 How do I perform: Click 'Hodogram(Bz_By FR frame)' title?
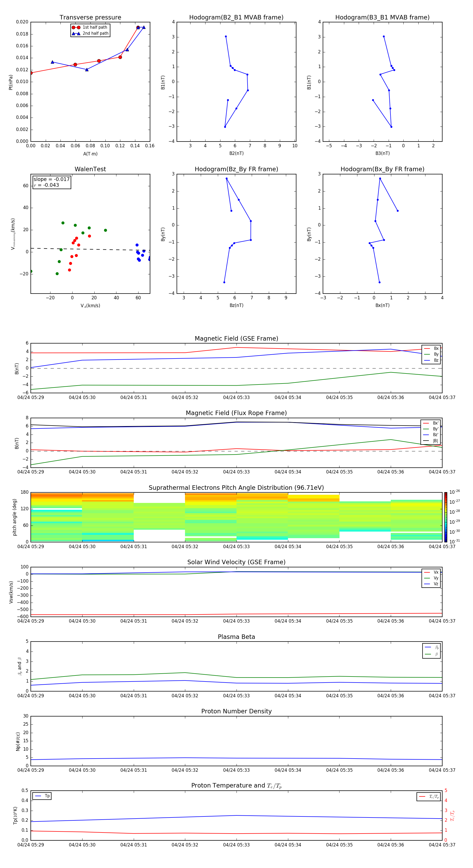click(x=236, y=169)
